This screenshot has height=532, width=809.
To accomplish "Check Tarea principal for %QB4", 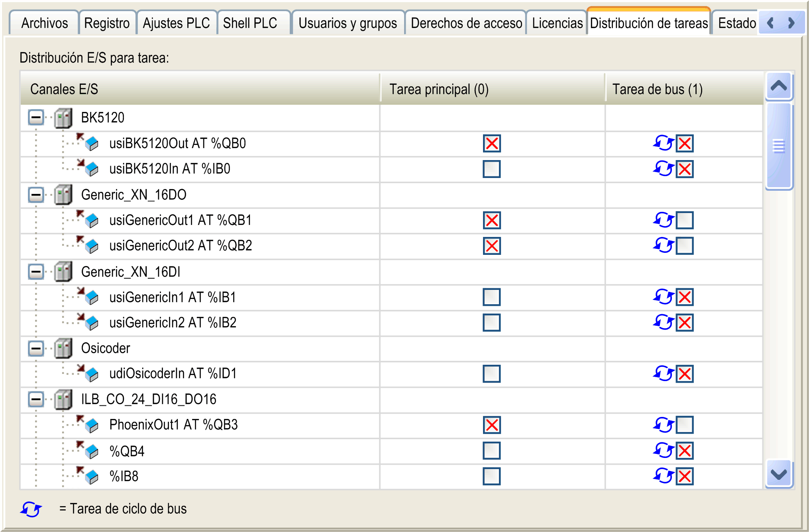I will (x=491, y=451).
